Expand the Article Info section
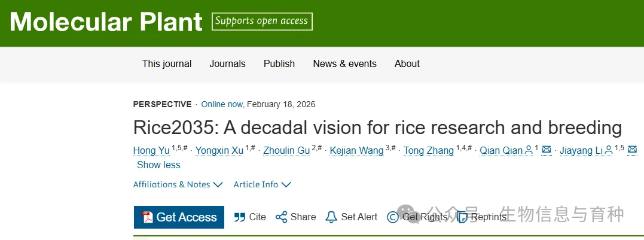This screenshot has height=240, width=644. 262,184
